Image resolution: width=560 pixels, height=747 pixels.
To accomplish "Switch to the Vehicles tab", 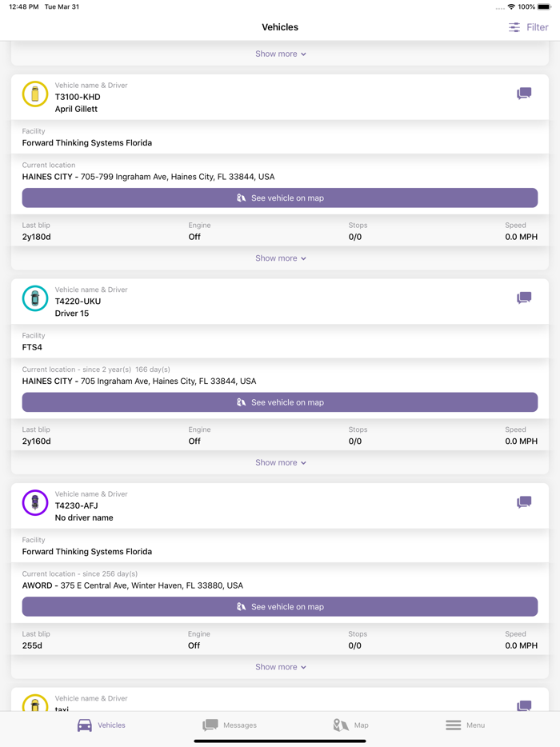I will click(x=101, y=725).
